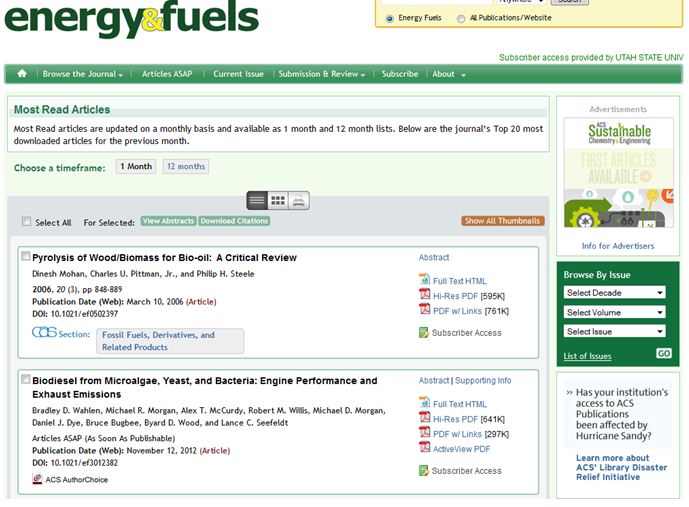Open the Pyrolysis of Wood/Biomass article title
The image size is (689, 507).
164,257
